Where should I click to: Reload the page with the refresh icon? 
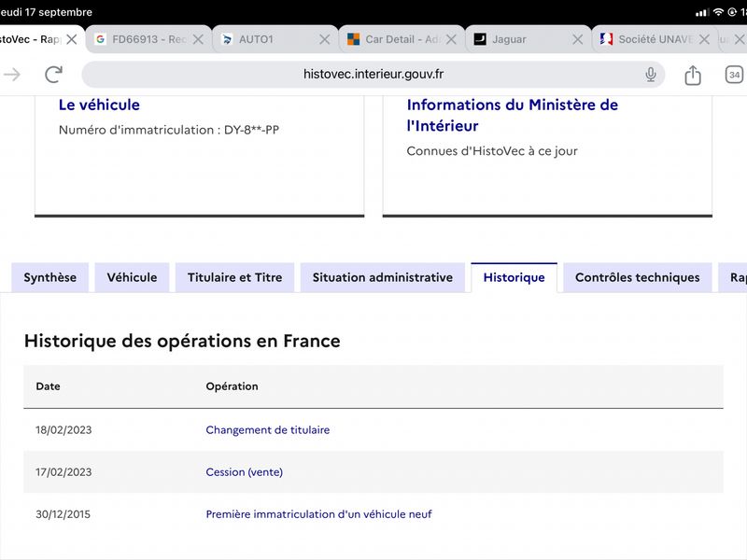click(53, 75)
